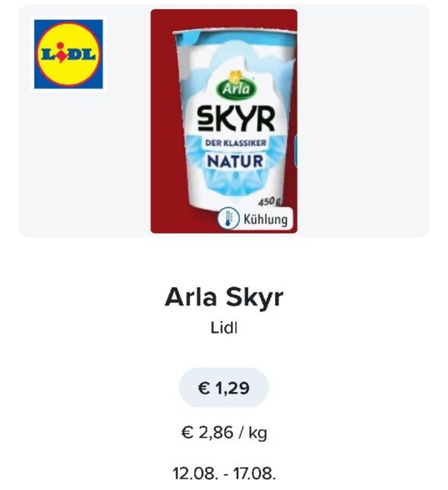Click the blue sliver of next product

[x=295, y=151]
